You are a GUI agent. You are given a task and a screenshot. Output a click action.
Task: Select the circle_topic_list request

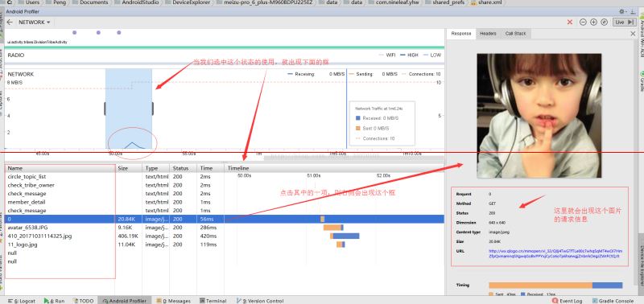click(225, 176)
